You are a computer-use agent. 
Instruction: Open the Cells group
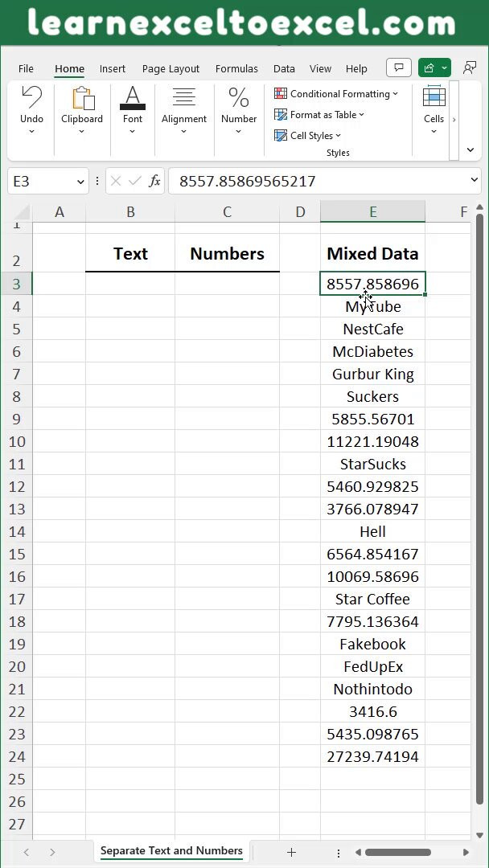434,111
